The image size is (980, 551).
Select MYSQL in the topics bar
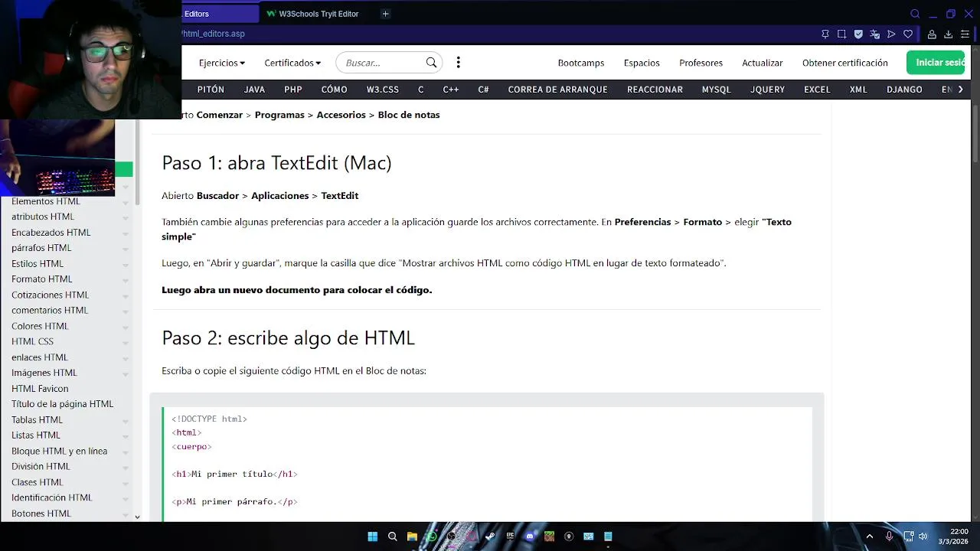717,90
